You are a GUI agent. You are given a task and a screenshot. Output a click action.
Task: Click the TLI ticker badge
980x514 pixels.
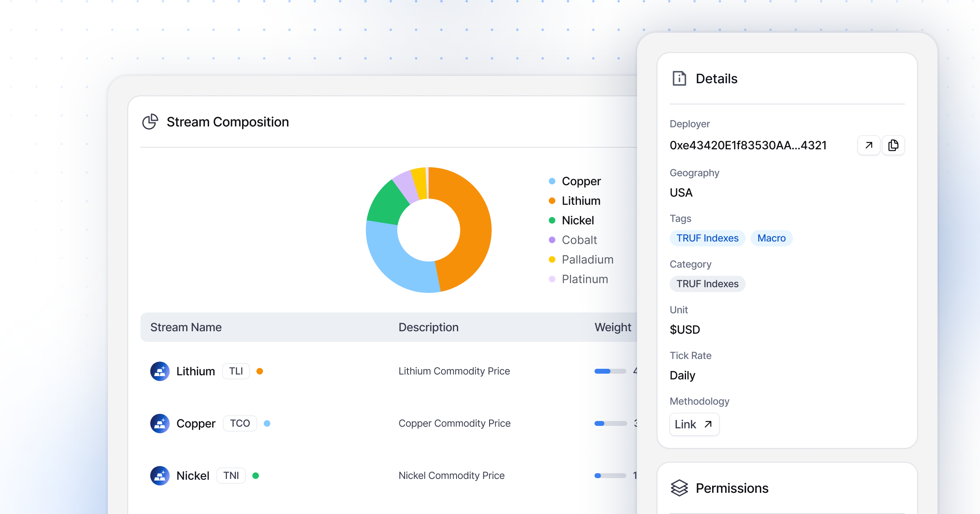pos(236,371)
